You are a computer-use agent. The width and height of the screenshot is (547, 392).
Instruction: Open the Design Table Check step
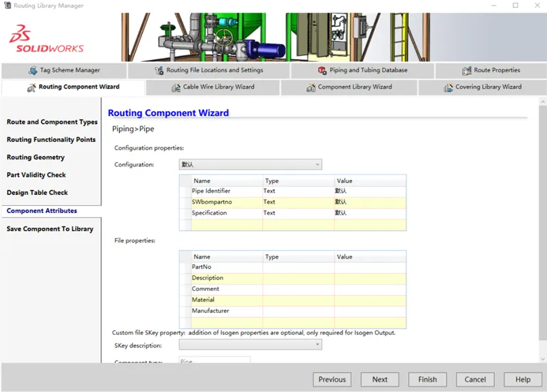37,193
